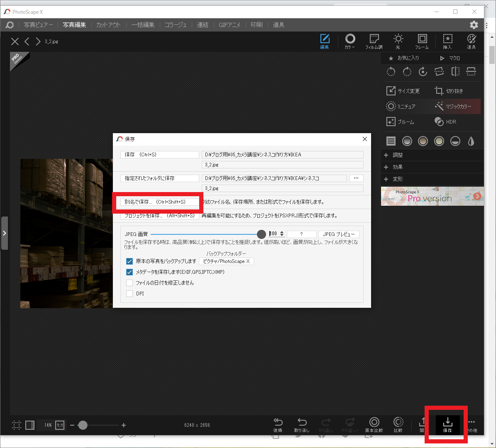496x448 pixels.
Task: Apply the マジックカラー magic color effect
Action: [x=453, y=106]
